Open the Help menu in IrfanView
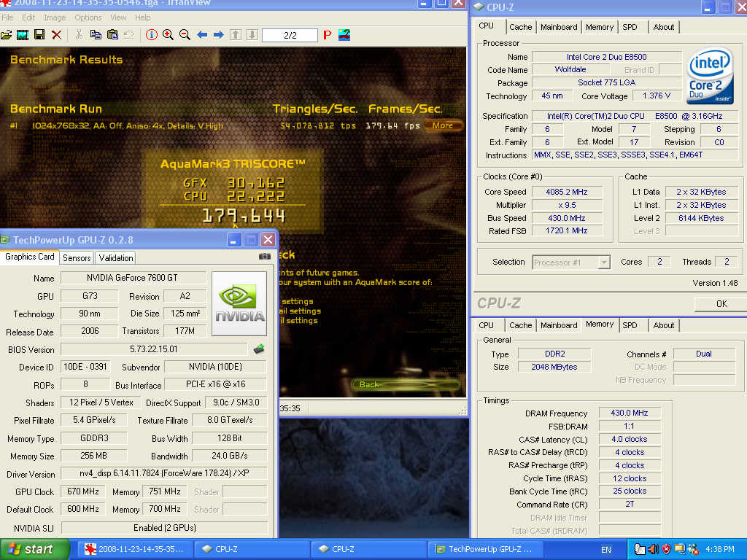 (142, 17)
